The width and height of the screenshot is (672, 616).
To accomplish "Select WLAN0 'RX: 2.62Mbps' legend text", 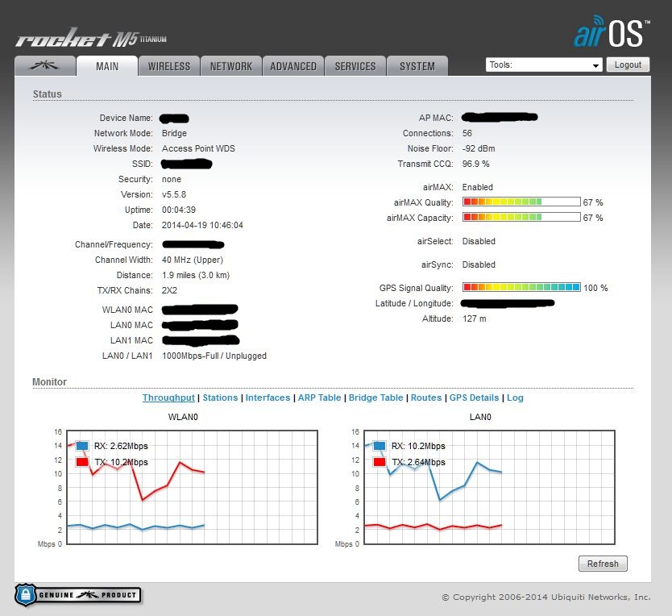I will click(x=121, y=446).
